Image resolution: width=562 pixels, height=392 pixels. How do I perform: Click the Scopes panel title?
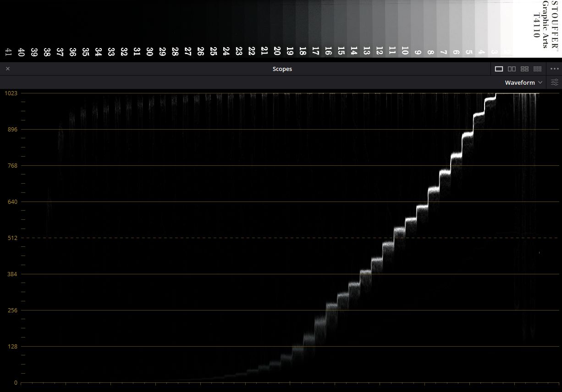coord(282,69)
